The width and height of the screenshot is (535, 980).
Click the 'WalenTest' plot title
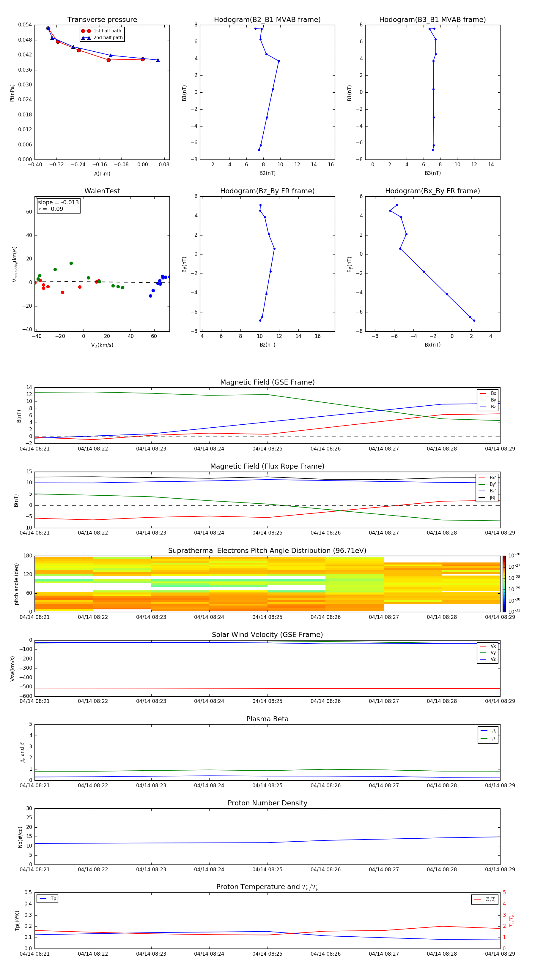coord(102,191)
